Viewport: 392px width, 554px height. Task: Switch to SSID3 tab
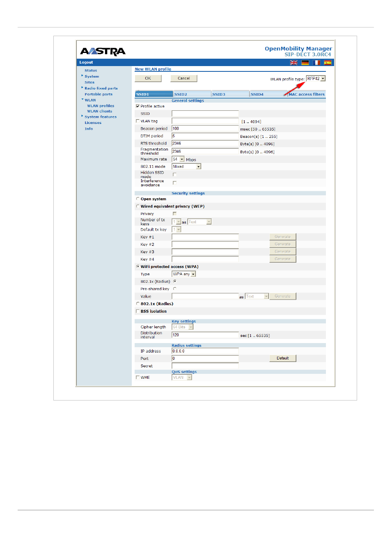tap(230, 94)
